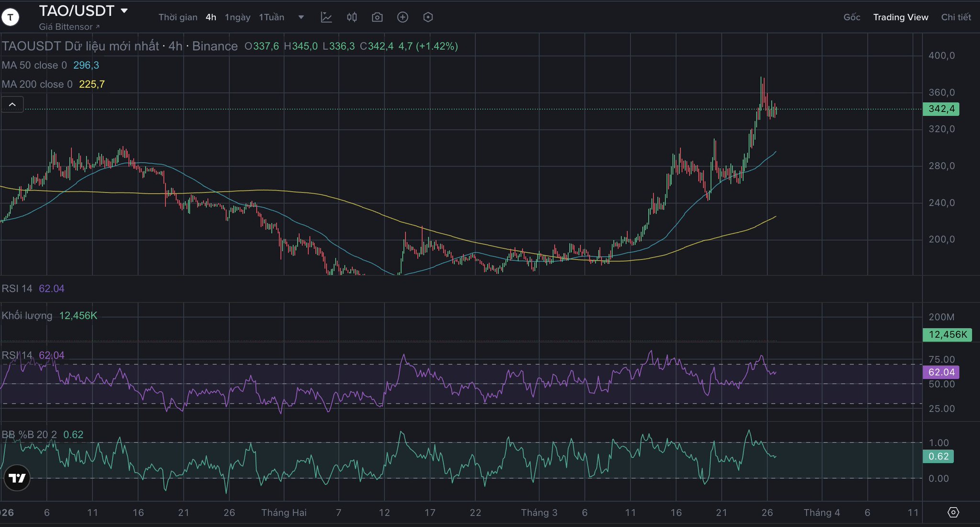
Task: Click the TradingView logo badge
Action: click(x=17, y=478)
